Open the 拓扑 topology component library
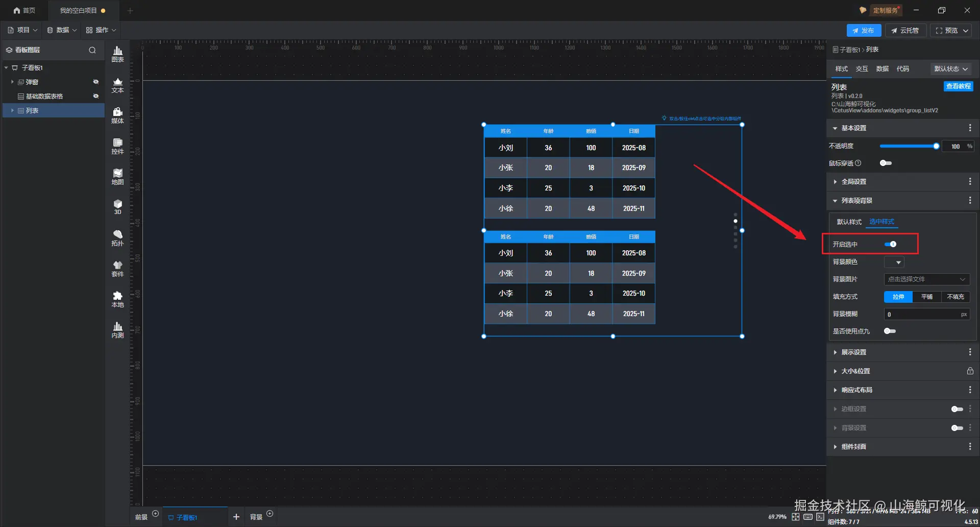980x527 pixels. point(117,238)
